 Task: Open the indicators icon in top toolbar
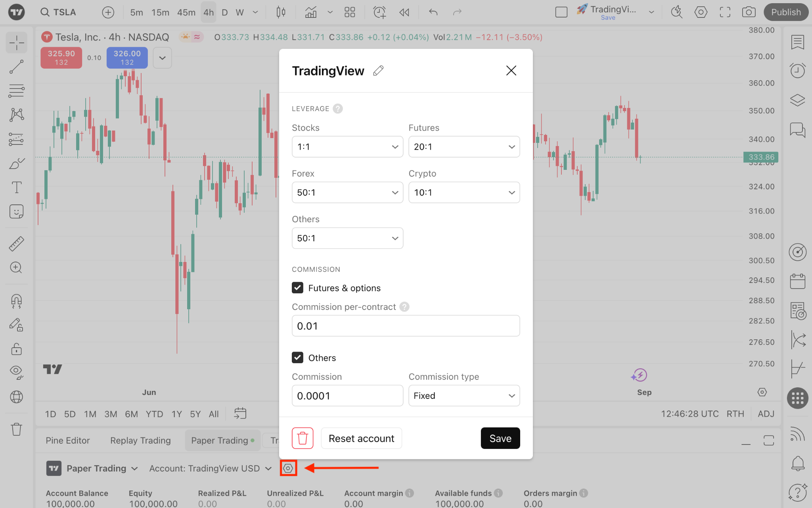310,12
